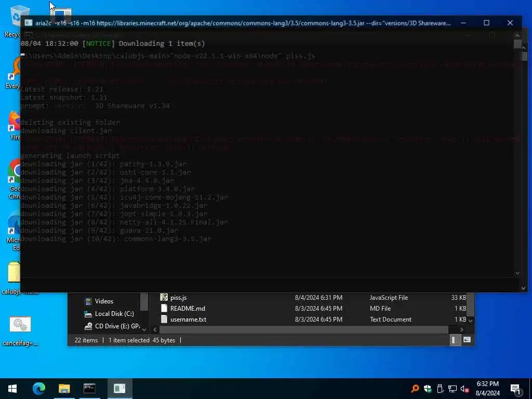Open the Start menu
This screenshot has width=532, height=399.
click(x=12, y=389)
